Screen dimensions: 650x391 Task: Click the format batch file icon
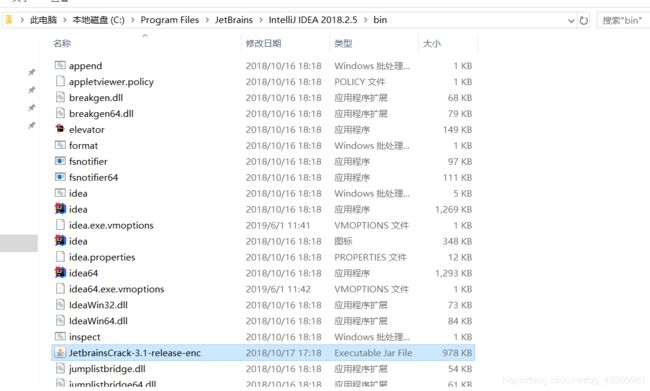tap(61, 145)
